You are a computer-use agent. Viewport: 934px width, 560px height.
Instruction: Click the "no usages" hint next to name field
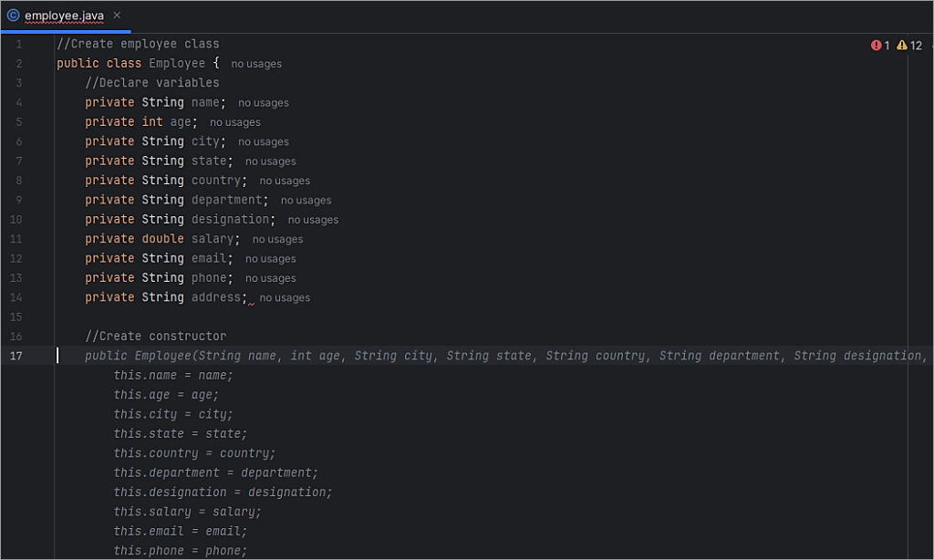(x=263, y=102)
